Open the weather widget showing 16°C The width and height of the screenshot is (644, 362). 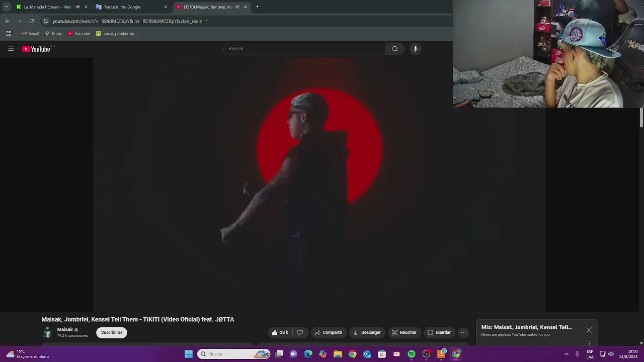(28, 354)
